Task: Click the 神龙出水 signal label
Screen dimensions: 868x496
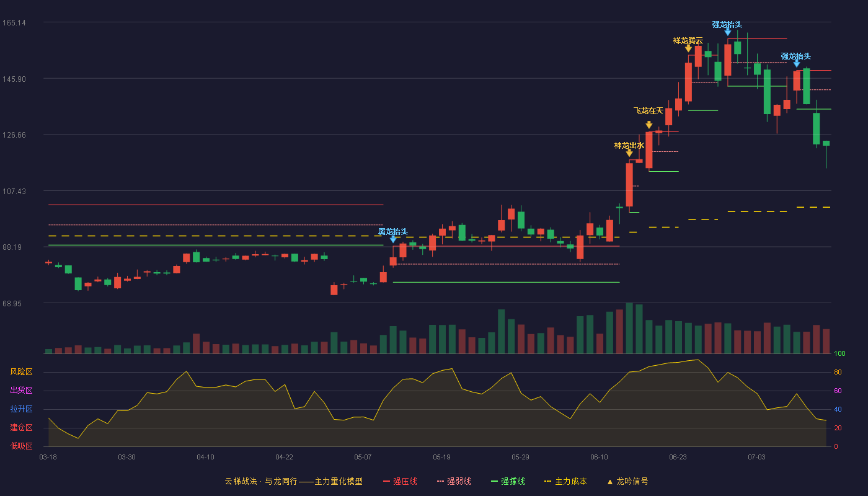Action: 629,146
